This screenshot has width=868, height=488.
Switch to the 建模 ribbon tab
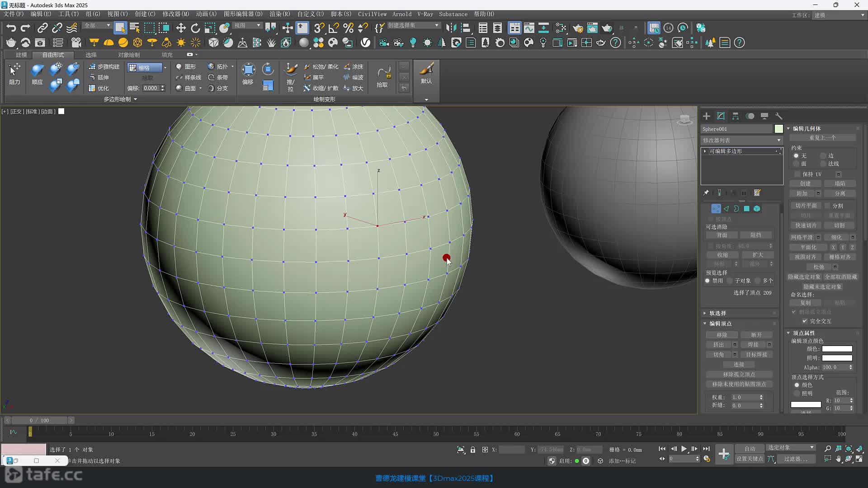pyautogui.click(x=21, y=55)
